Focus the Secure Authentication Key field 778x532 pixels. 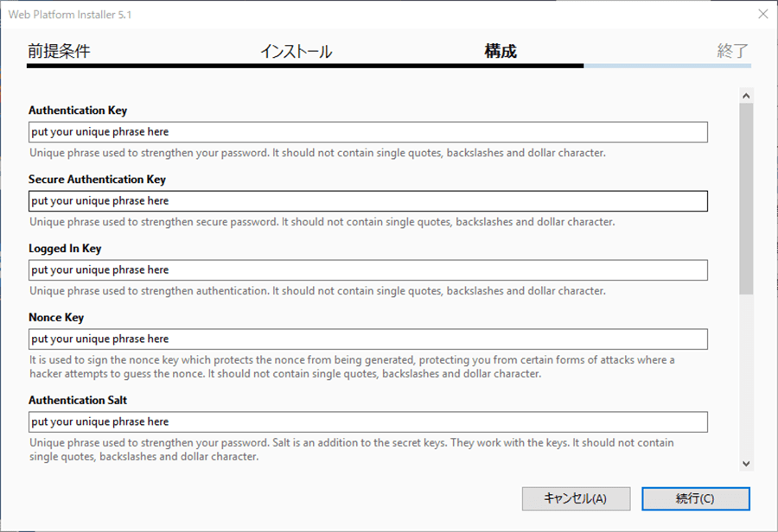click(x=368, y=201)
